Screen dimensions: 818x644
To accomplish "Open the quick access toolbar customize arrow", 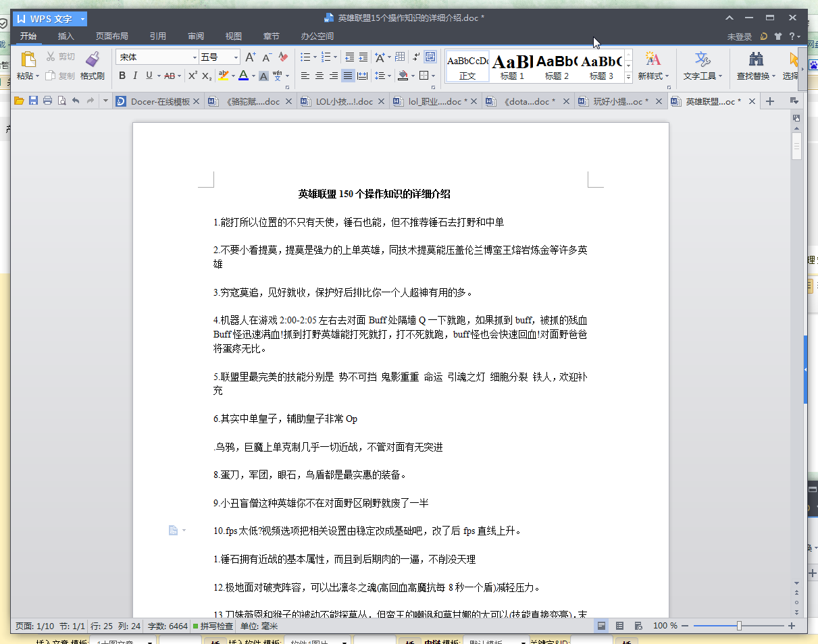I will [x=105, y=101].
